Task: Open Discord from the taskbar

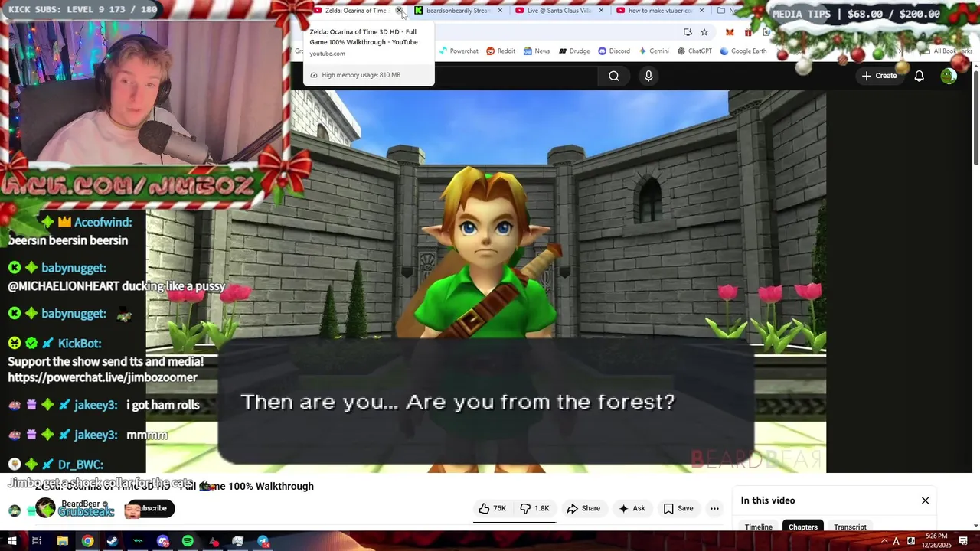Action: (x=162, y=541)
